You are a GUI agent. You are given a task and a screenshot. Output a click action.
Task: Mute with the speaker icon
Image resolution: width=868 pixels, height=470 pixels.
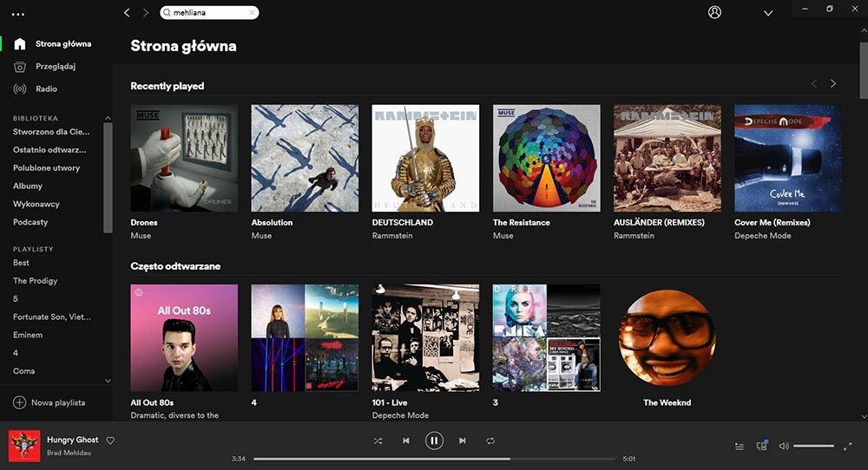(783, 446)
